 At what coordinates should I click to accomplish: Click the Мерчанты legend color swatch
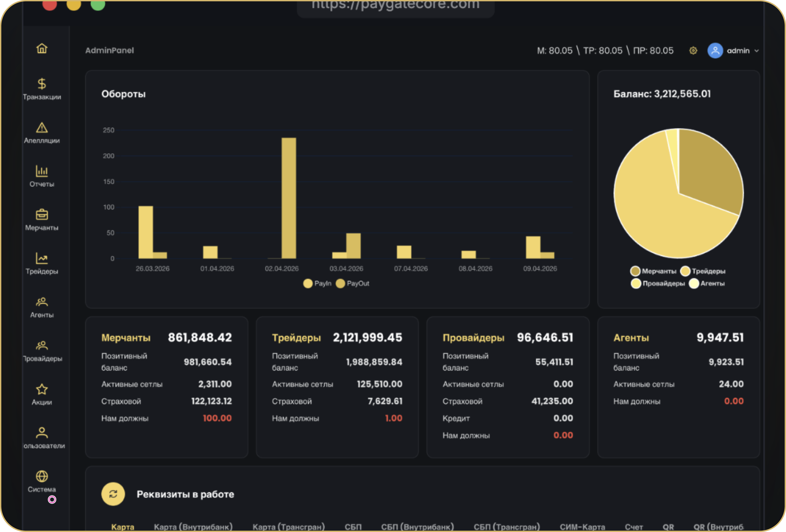click(x=635, y=271)
